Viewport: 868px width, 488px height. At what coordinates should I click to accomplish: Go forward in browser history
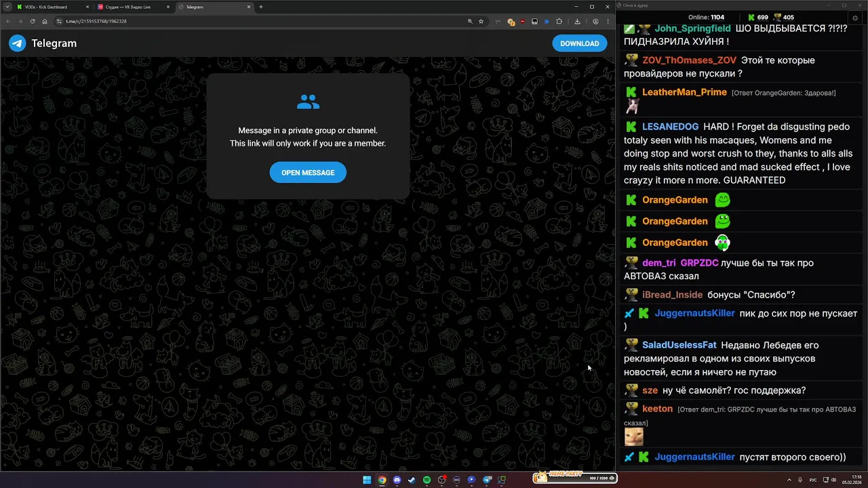(x=20, y=21)
